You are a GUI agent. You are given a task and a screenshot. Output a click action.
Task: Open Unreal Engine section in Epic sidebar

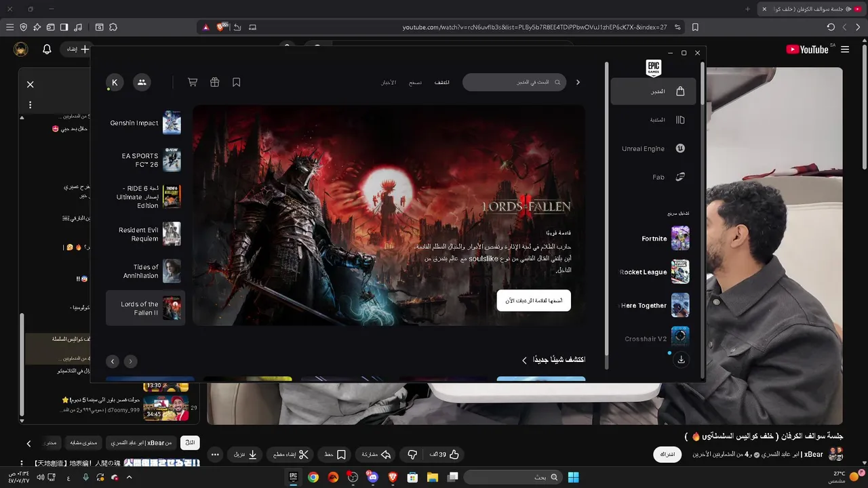[x=653, y=148]
